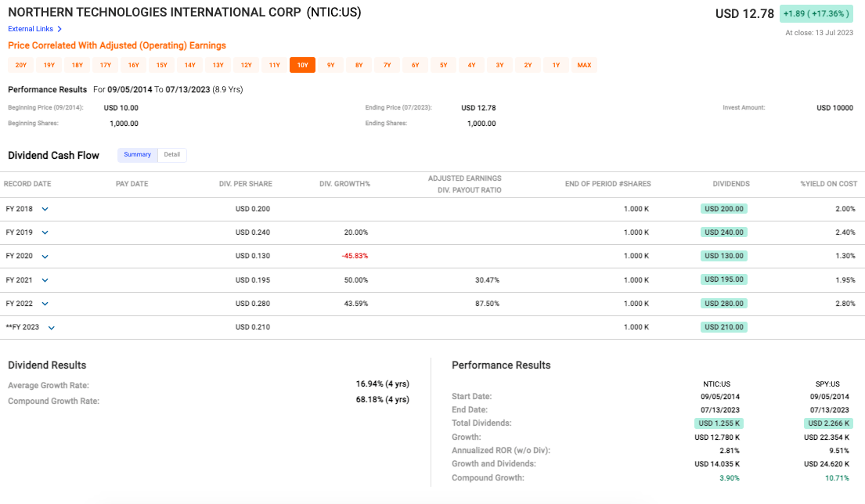Screen dimensions: 865x504
Task: Select the 20Y time range
Action: coord(21,65)
